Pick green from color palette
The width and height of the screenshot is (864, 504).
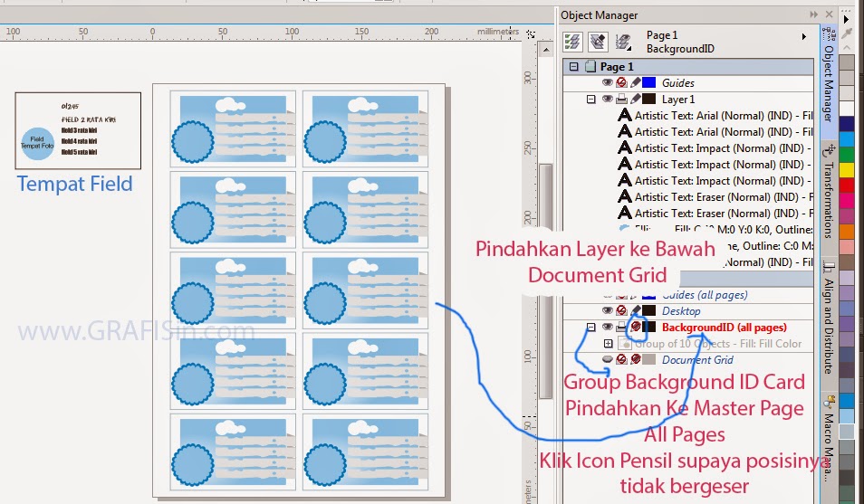(847, 154)
